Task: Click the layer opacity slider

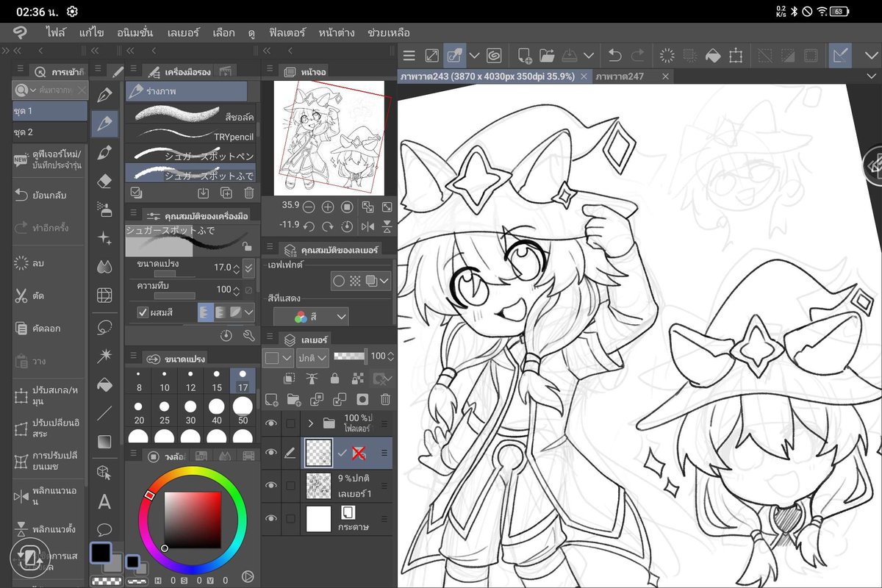Action: click(350, 356)
